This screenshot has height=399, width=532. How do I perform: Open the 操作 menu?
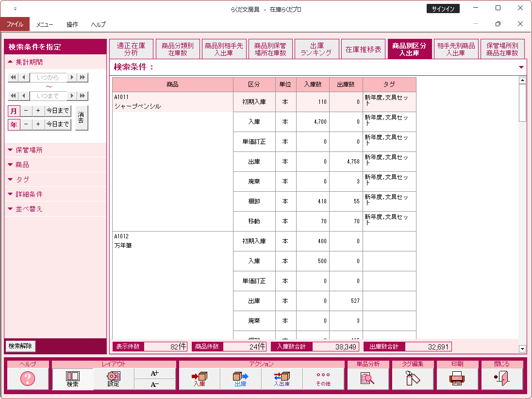tap(72, 24)
